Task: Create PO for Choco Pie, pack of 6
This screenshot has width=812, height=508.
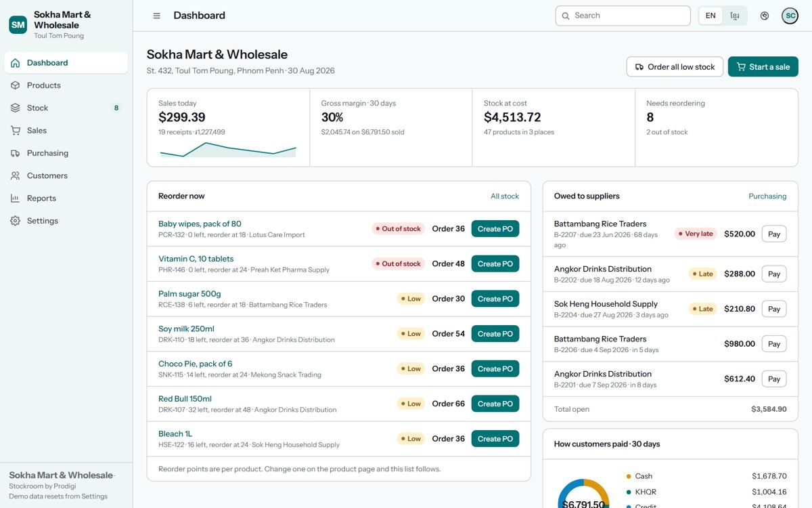Action: pyautogui.click(x=495, y=369)
